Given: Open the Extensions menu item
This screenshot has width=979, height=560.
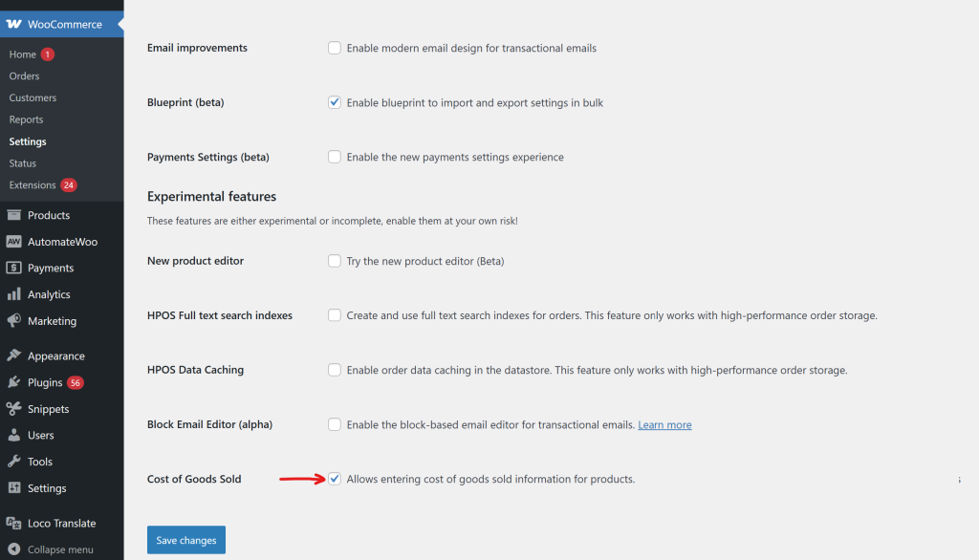Looking at the screenshot, I should tap(33, 185).
